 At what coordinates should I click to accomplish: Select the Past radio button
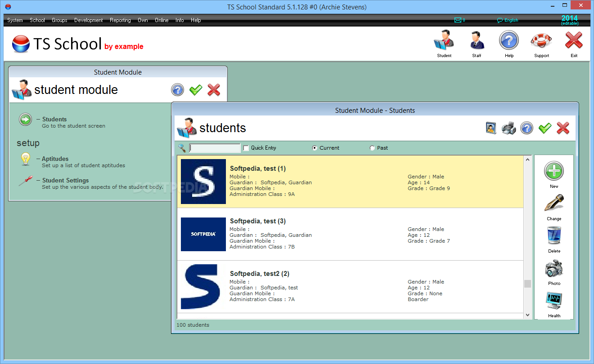(372, 148)
